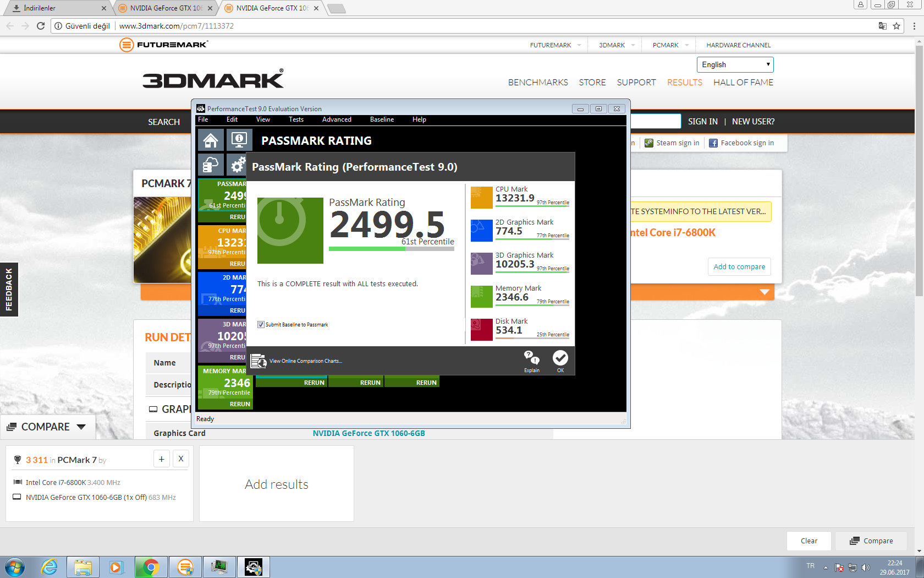Open File Explorer from the taskbar
Screen dimensions: 924x578
pyautogui.click(x=83, y=567)
